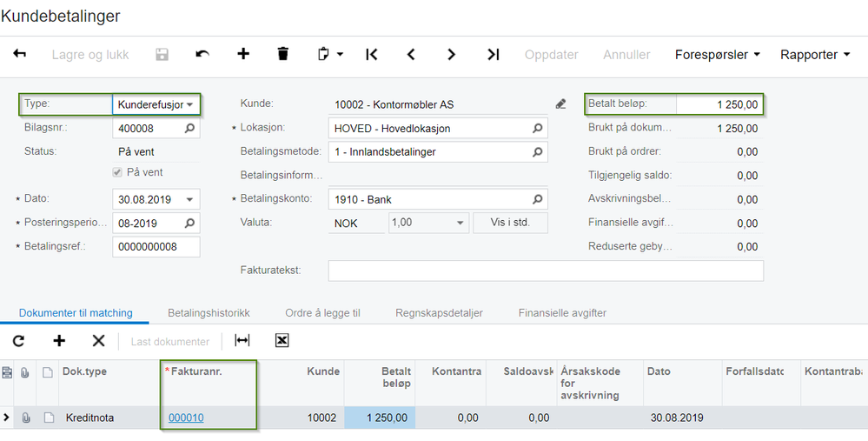Open the clipboard copy-paste icon menu
The height and width of the screenshot is (441, 868).
(x=330, y=54)
